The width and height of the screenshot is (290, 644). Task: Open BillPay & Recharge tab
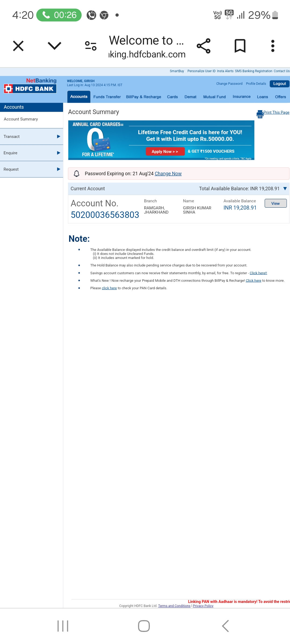coord(144,97)
